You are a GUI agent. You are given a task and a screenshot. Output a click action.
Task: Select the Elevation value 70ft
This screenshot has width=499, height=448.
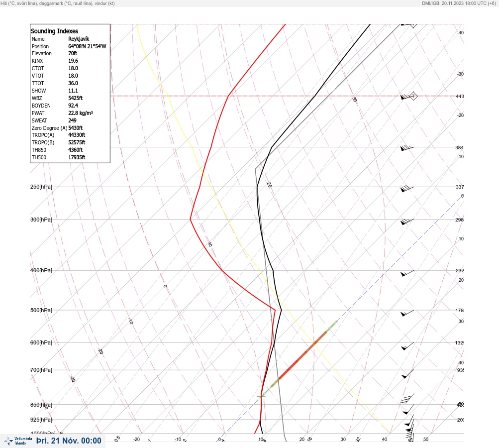click(73, 53)
